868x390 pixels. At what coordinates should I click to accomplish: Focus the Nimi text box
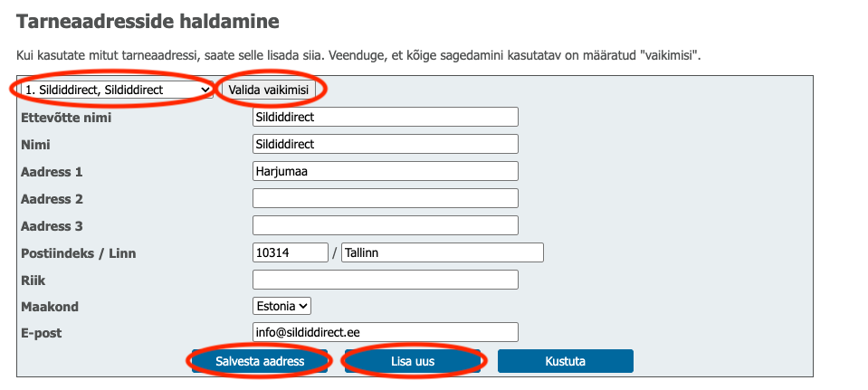[x=385, y=144]
